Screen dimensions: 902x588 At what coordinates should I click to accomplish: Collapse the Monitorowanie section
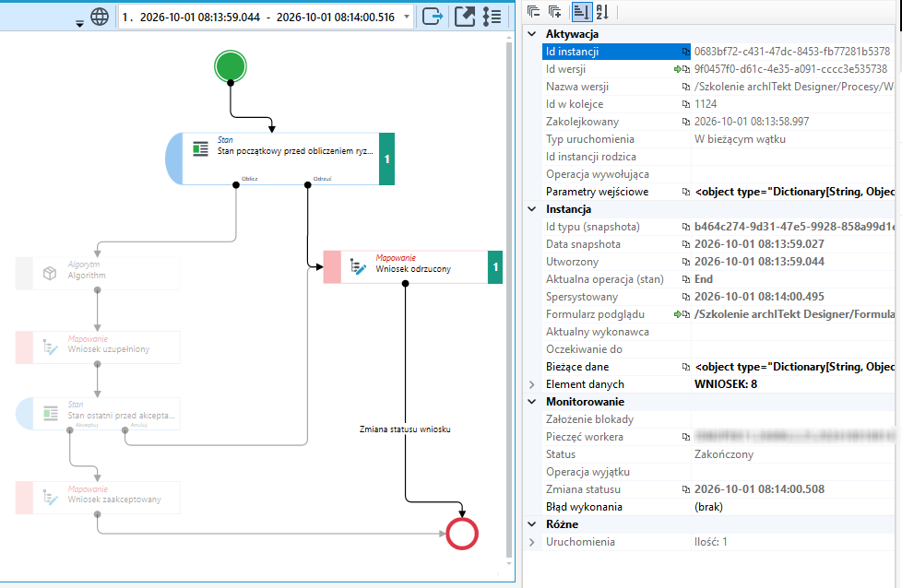(x=532, y=402)
